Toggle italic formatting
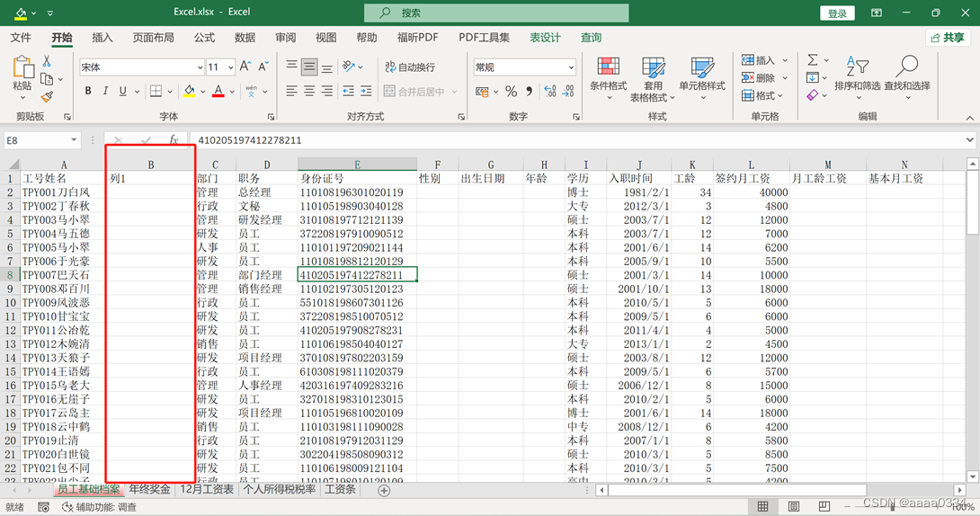 pyautogui.click(x=105, y=91)
